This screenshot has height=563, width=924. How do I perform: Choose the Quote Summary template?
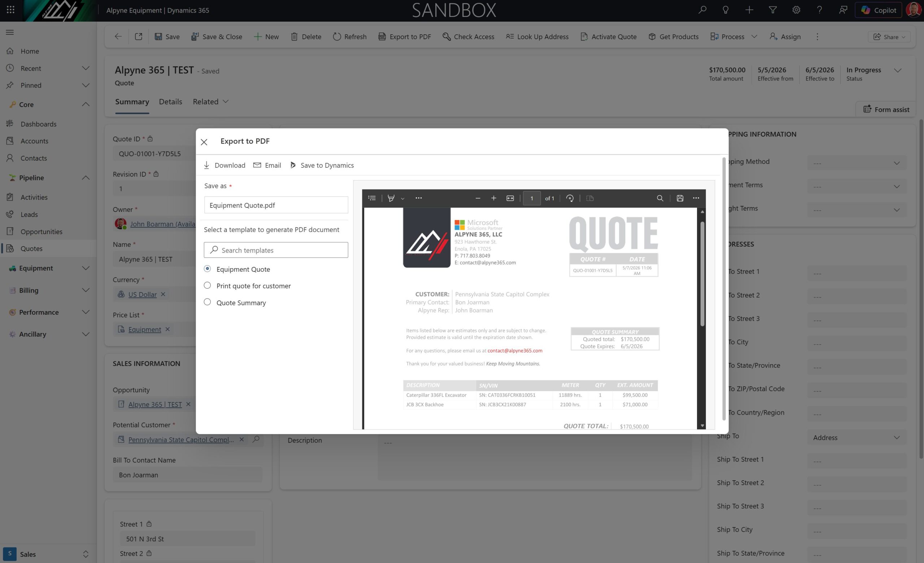[208, 302]
